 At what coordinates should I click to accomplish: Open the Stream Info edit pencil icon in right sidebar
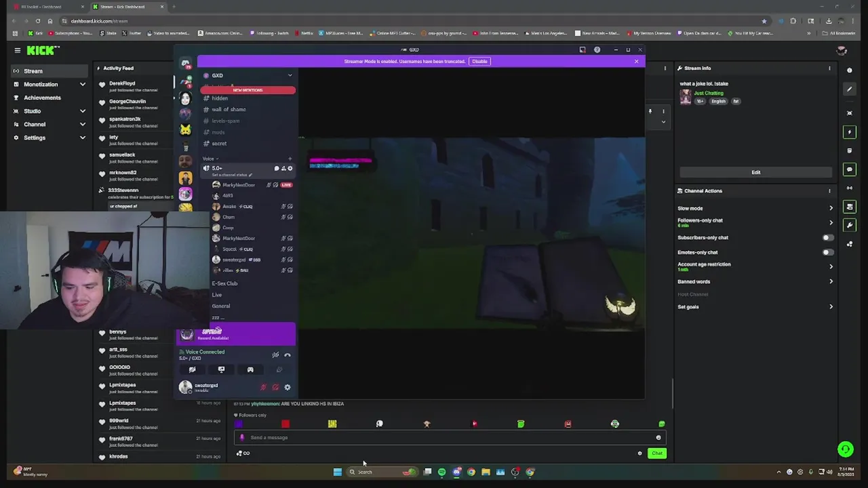[849, 89]
